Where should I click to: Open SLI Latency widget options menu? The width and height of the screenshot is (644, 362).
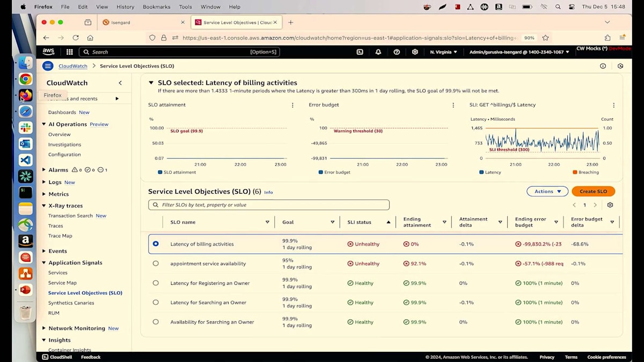click(613, 105)
